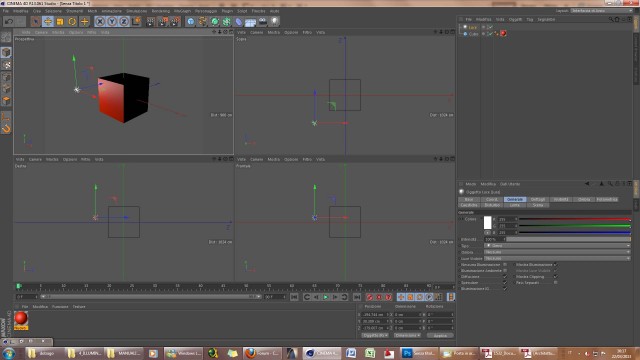The height and width of the screenshot is (360, 640).
Task: Open the NURBS generator icon
Action: click(x=215, y=21)
